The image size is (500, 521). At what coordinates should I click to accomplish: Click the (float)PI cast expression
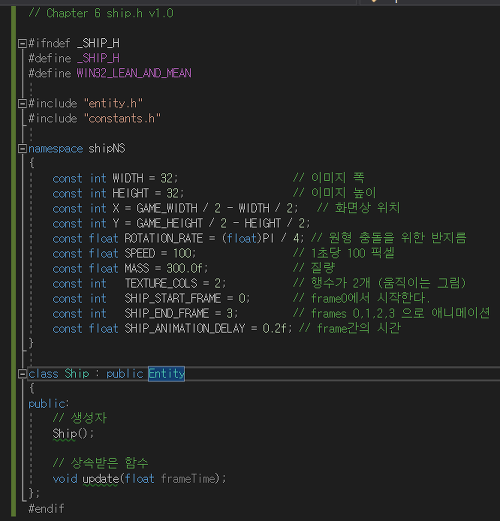pos(248,238)
